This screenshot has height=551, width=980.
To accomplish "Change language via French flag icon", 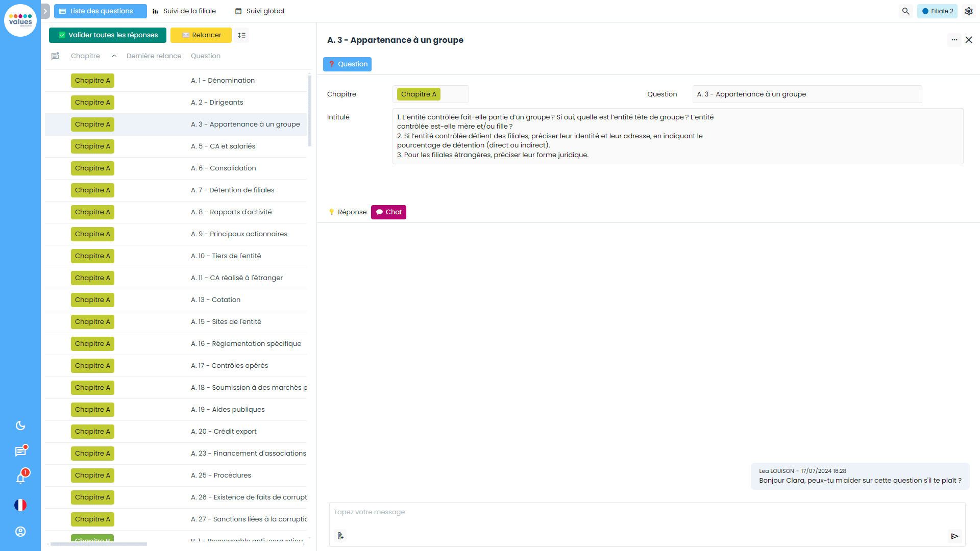I will point(20,505).
